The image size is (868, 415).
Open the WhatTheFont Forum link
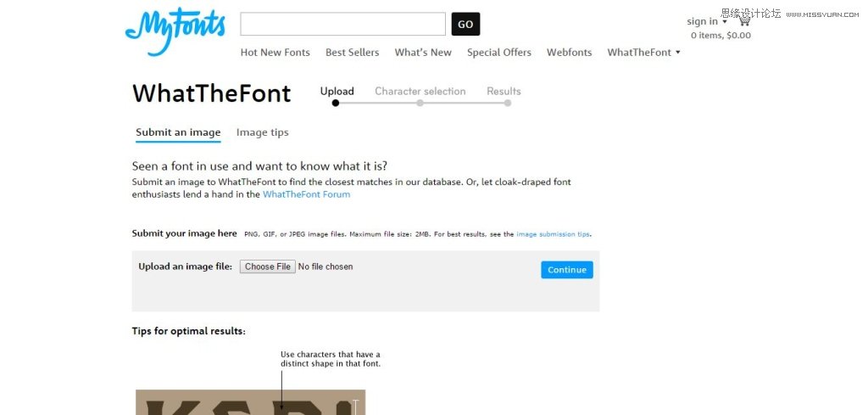pyautogui.click(x=306, y=194)
